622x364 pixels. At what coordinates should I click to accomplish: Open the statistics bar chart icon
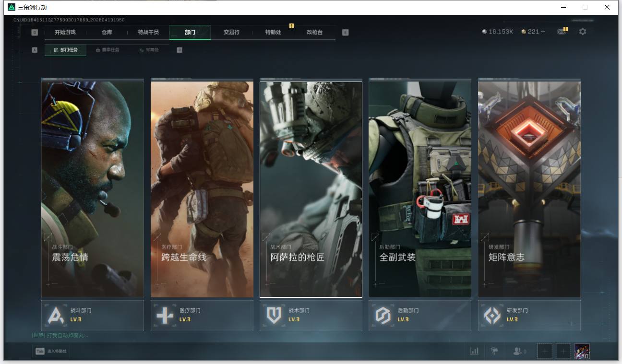(x=474, y=352)
